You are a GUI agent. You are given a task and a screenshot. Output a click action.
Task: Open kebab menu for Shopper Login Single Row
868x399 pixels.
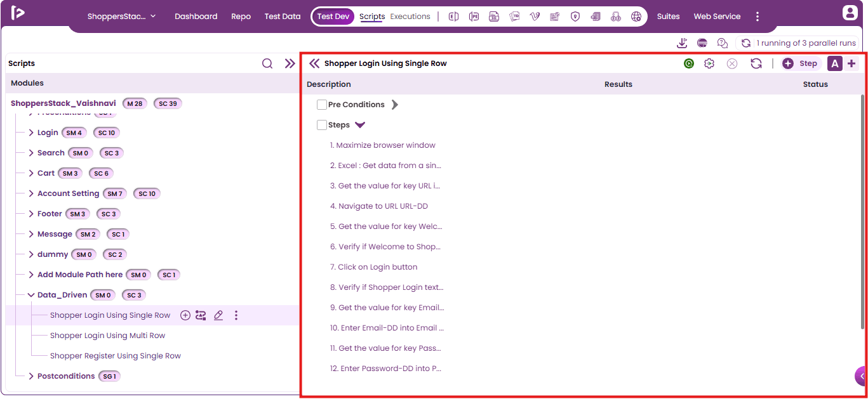[236, 315]
